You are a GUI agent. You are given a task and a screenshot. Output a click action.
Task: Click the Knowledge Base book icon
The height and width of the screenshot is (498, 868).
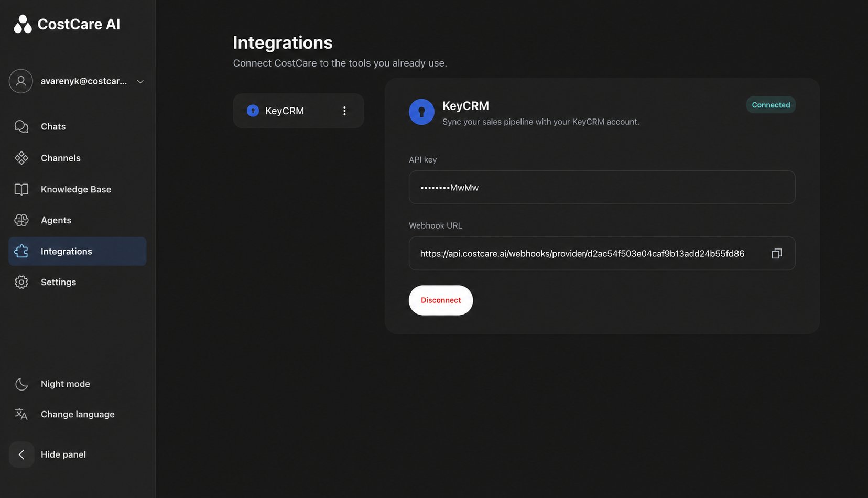tap(21, 189)
